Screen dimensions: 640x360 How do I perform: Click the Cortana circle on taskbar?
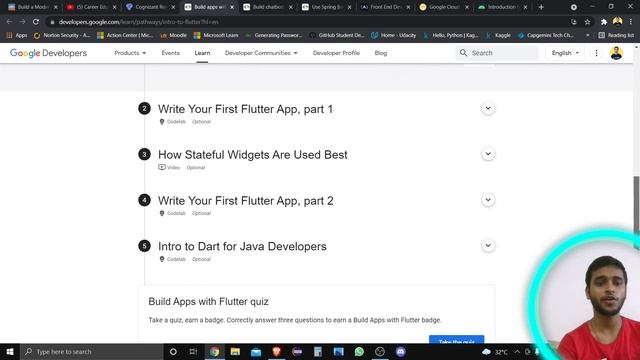(173, 351)
